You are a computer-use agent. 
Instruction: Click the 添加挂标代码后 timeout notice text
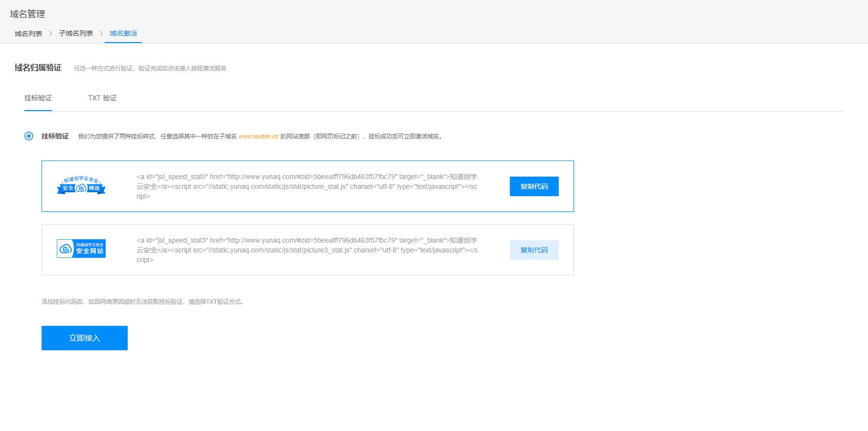click(x=143, y=302)
